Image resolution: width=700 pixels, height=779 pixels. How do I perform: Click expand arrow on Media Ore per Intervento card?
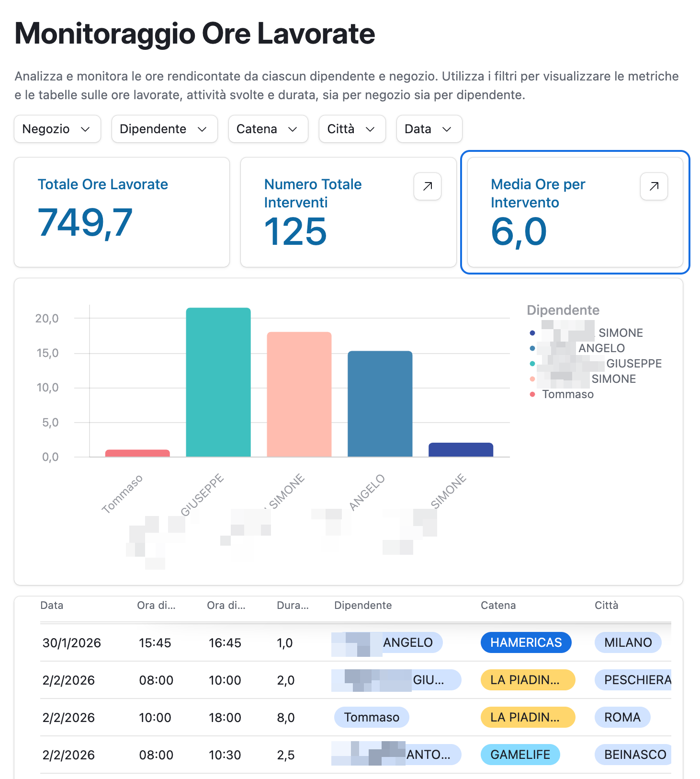point(654,186)
